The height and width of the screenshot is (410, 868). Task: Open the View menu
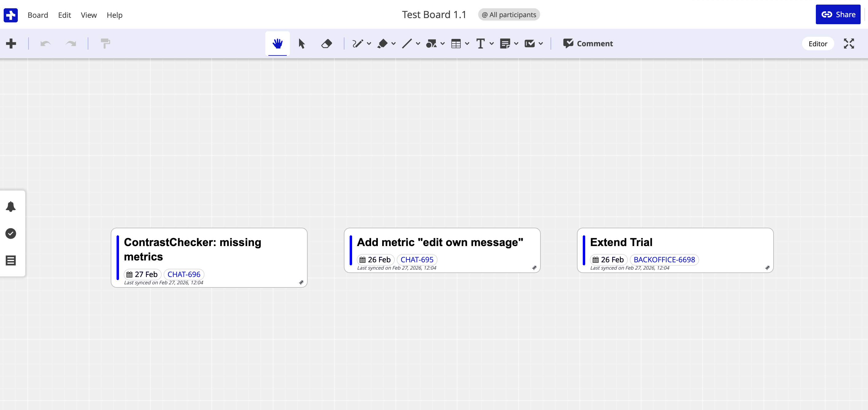coord(88,15)
